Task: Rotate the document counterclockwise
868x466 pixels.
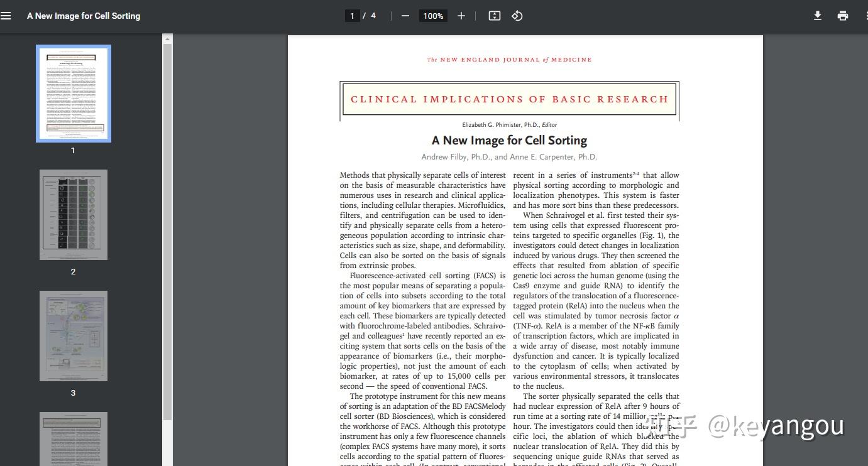Action: point(517,16)
